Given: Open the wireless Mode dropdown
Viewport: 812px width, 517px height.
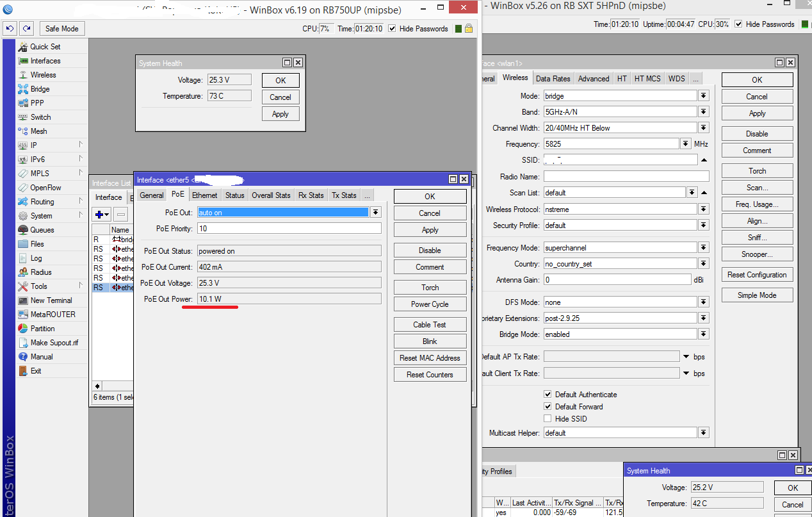Looking at the screenshot, I should tap(704, 95).
